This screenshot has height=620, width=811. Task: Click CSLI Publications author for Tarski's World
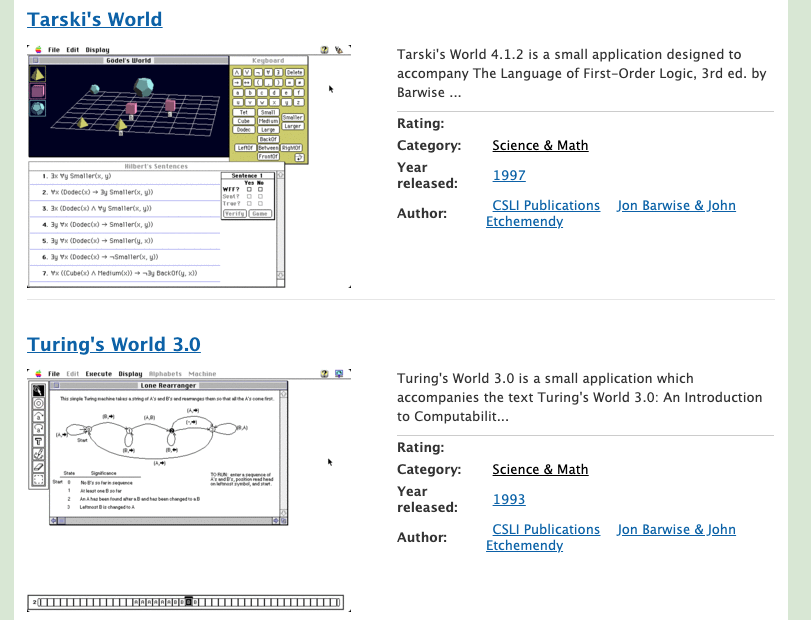click(x=546, y=205)
